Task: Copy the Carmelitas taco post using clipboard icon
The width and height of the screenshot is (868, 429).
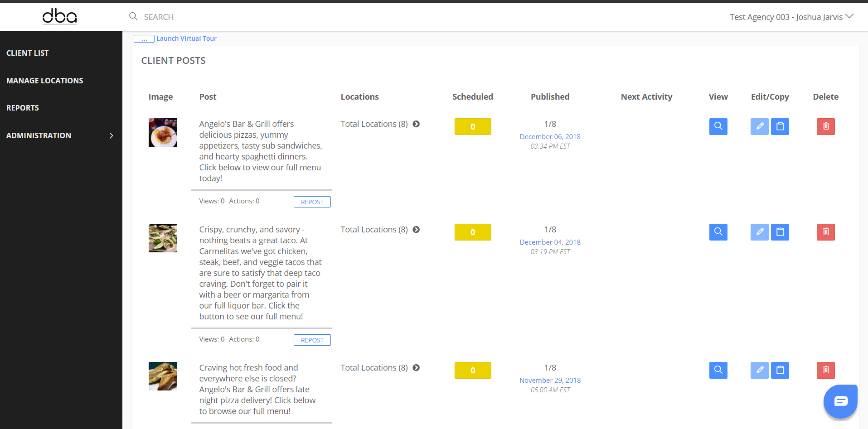Action: click(x=780, y=232)
